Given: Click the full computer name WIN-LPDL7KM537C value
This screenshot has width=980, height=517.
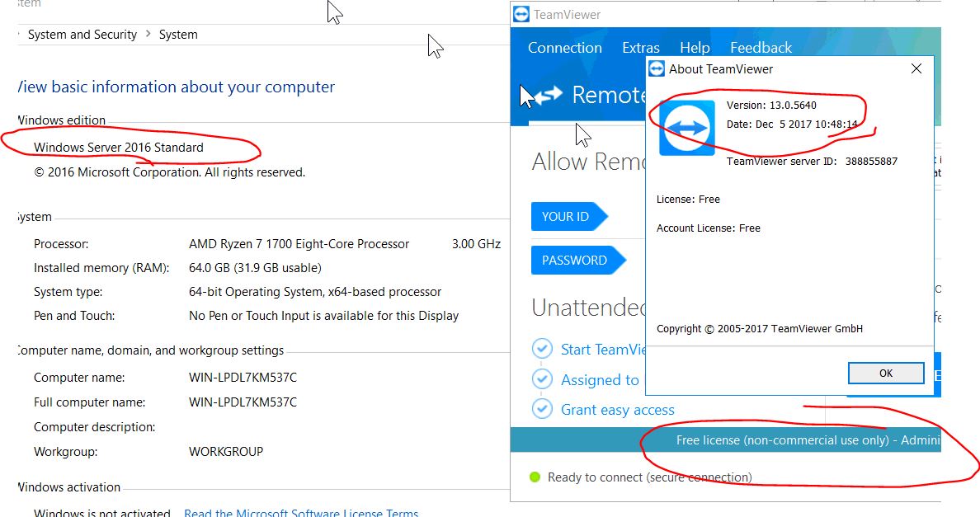Looking at the screenshot, I should pyautogui.click(x=243, y=402).
